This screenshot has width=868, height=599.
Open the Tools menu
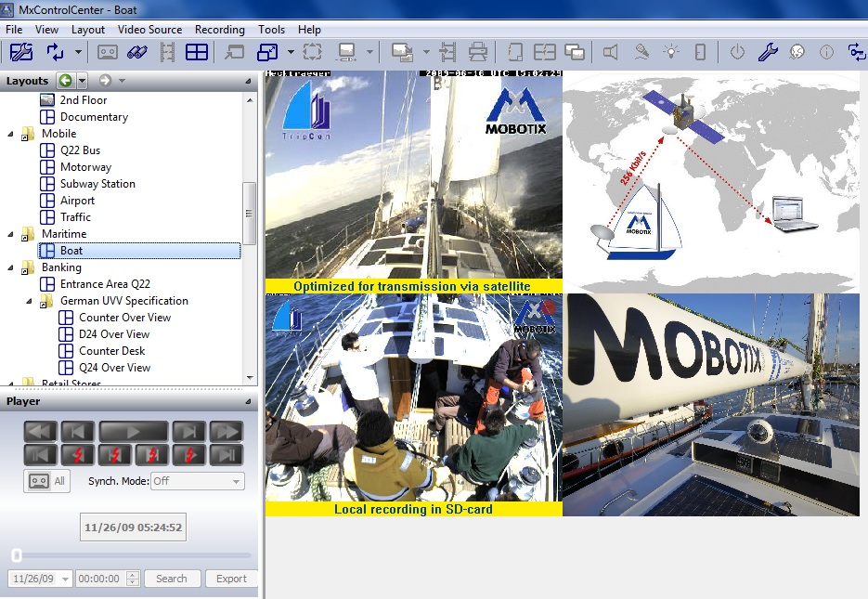[271, 30]
